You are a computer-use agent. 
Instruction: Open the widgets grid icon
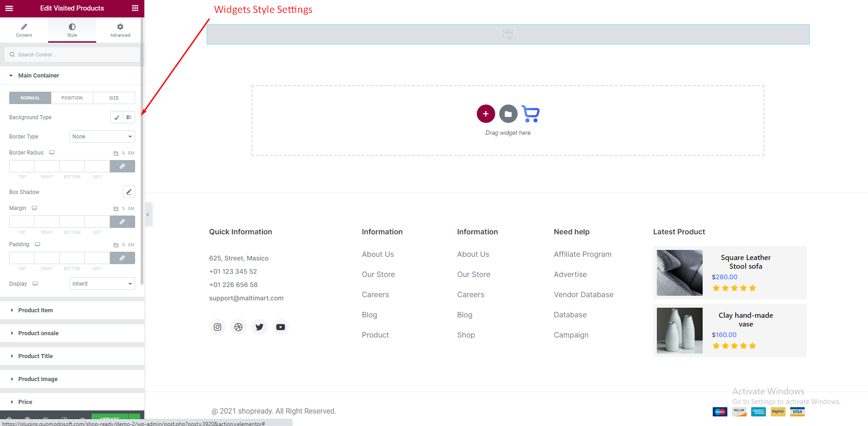[x=135, y=8]
